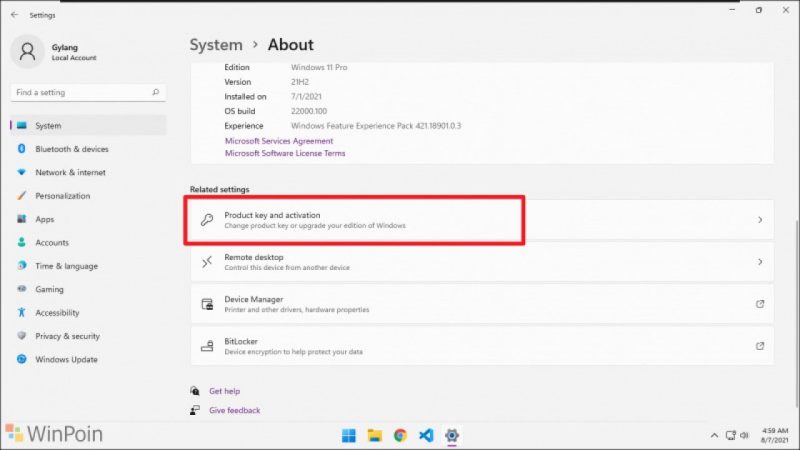Open the Apps settings page
Image resolution: width=800 pixels, height=450 pixels.
click(88, 219)
